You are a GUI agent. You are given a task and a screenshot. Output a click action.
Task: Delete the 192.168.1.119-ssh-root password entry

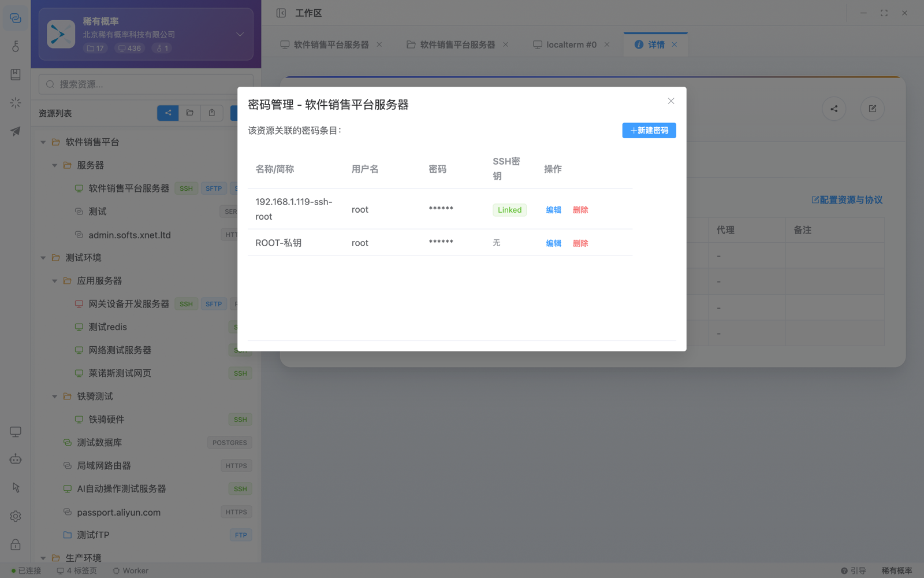[580, 210]
